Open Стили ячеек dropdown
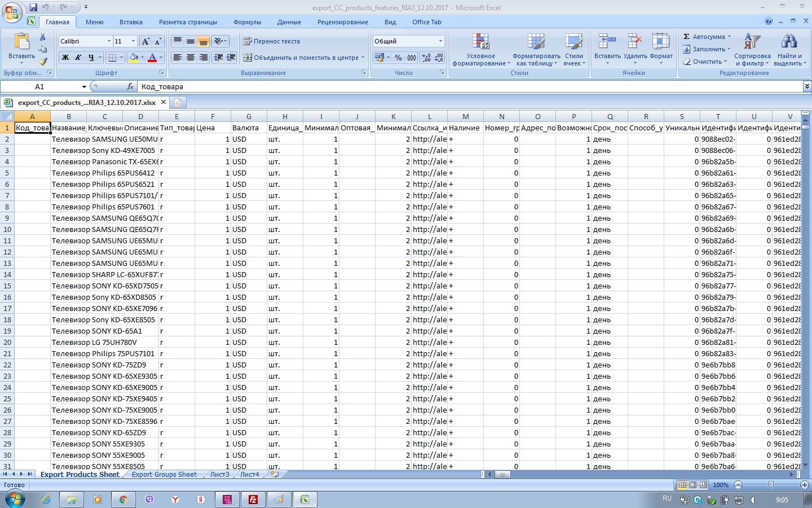Viewport: 812px width, 508px height. [574, 50]
